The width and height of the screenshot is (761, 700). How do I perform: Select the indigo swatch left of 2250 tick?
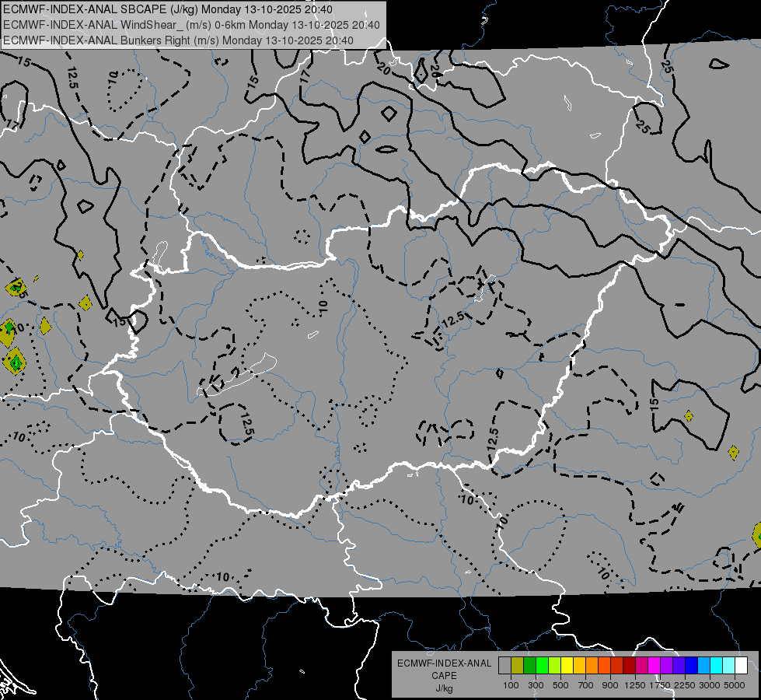point(679,666)
